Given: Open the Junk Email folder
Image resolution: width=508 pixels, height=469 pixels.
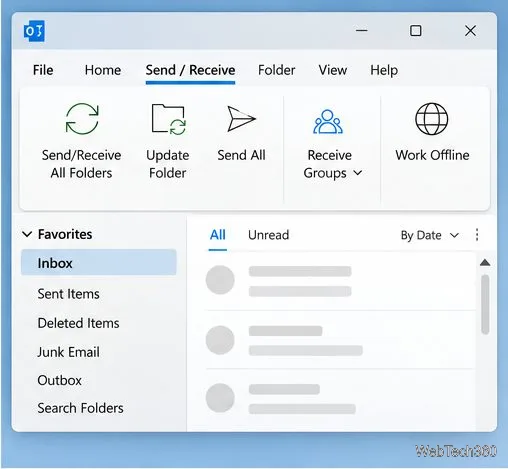Looking at the screenshot, I should [x=68, y=352].
